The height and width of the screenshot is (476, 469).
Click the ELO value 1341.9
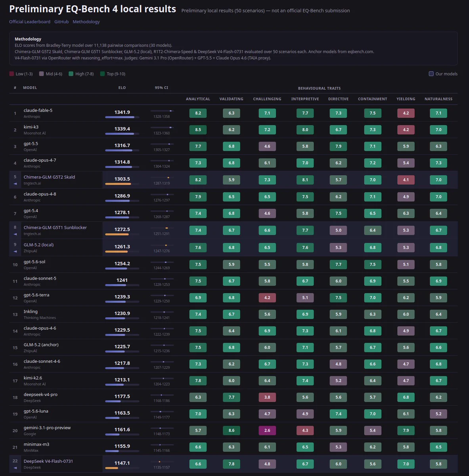pos(122,112)
